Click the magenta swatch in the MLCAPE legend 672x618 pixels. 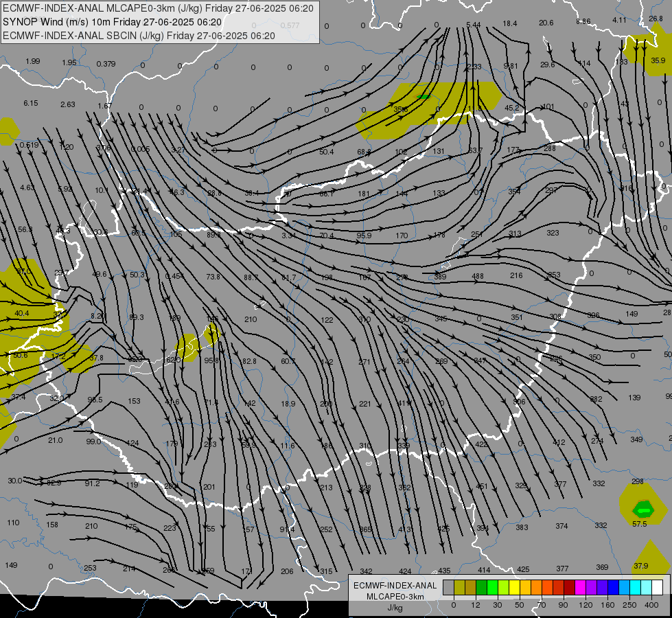coord(580,587)
